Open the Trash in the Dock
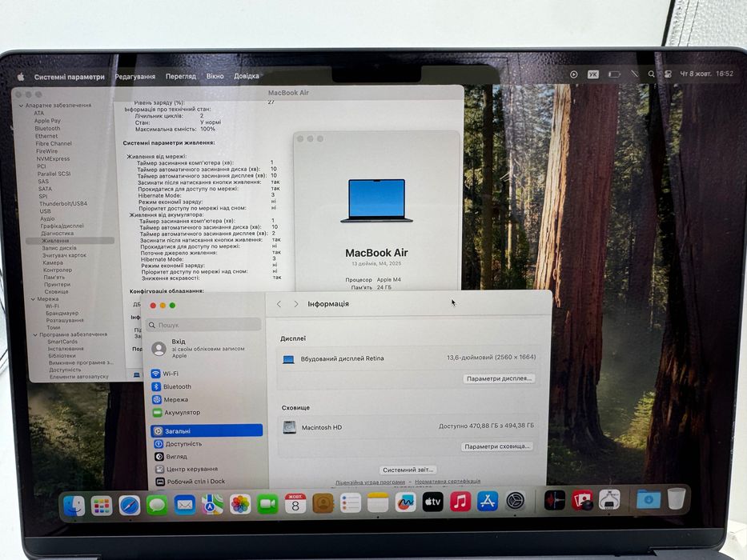 pyautogui.click(x=676, y=498)
